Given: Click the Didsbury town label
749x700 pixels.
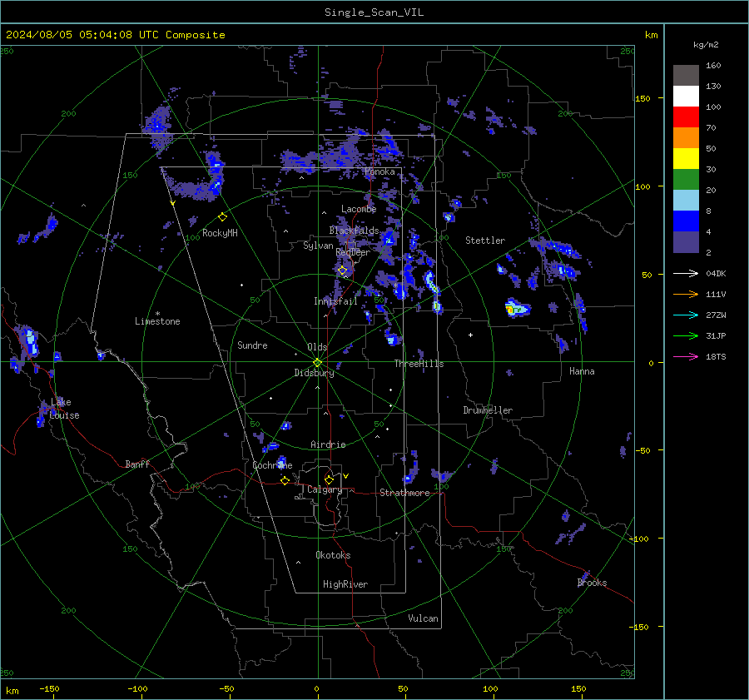Looking at the screenshot, I should 314,373.
